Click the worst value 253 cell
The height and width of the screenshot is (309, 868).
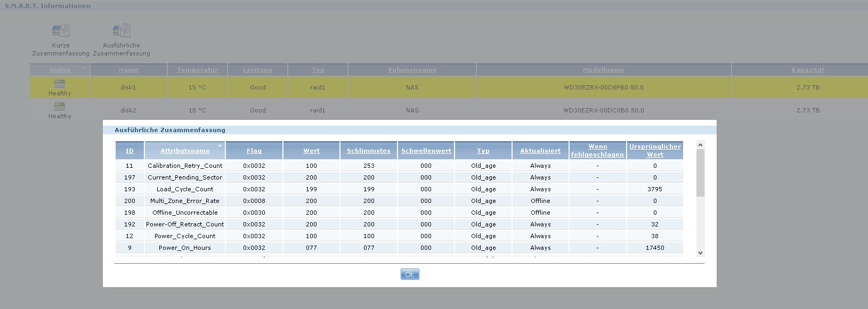tap(369, 166)
